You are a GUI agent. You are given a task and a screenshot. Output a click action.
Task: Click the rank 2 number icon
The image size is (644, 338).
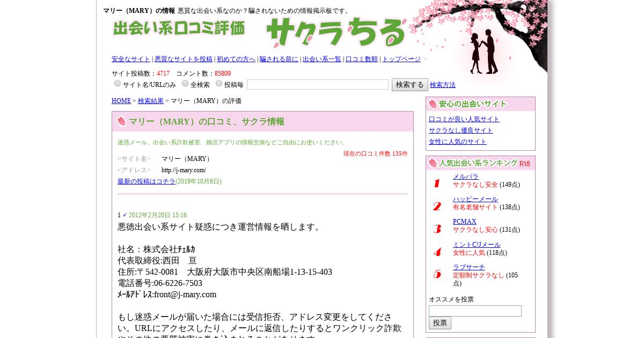[437, 206]
